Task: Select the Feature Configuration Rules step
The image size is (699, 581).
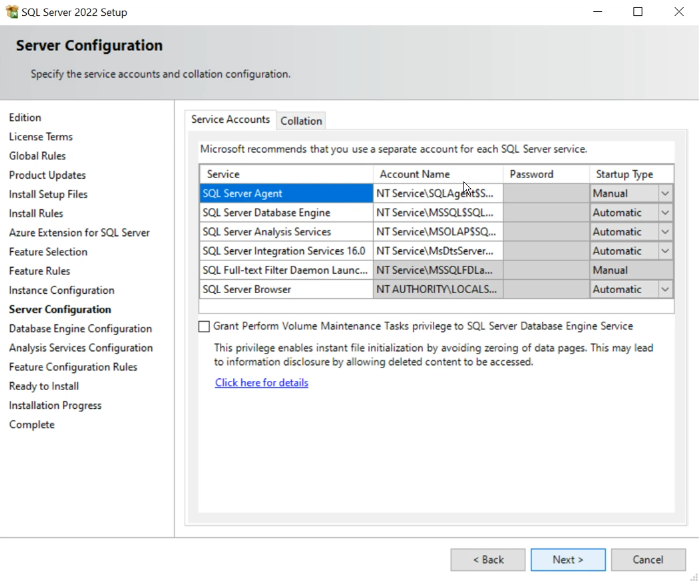Action: (73, 367)
